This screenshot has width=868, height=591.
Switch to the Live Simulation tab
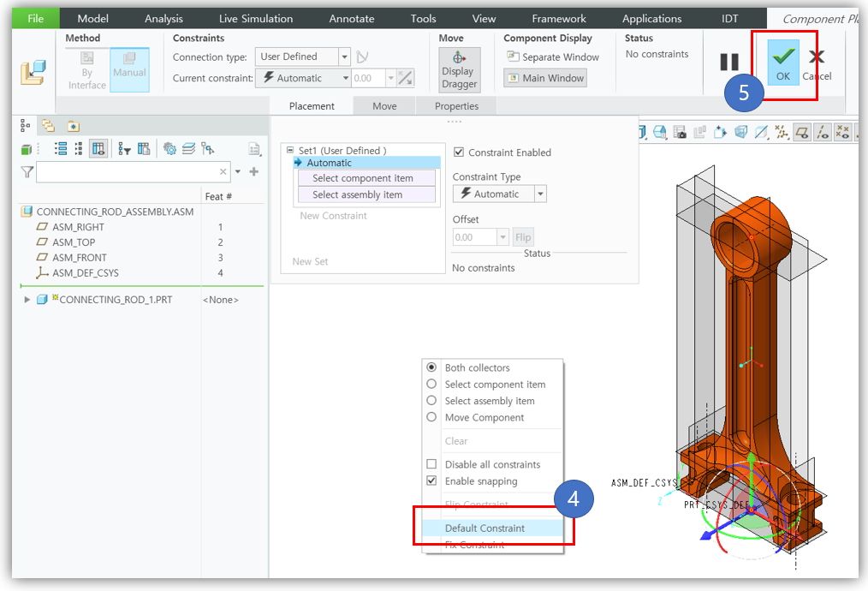coord(256,18)
